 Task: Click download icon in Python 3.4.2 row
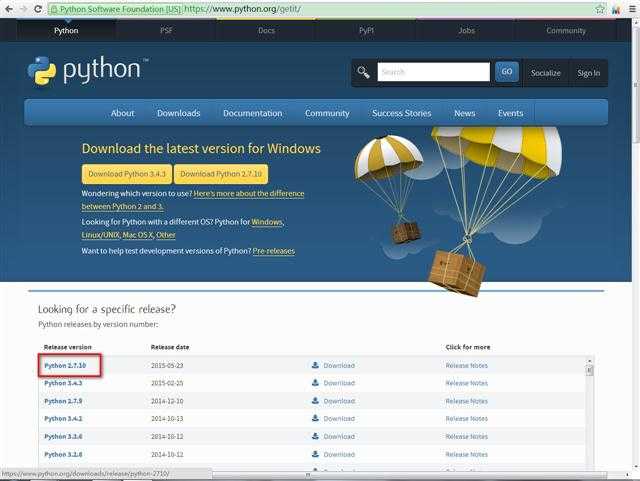315,418
